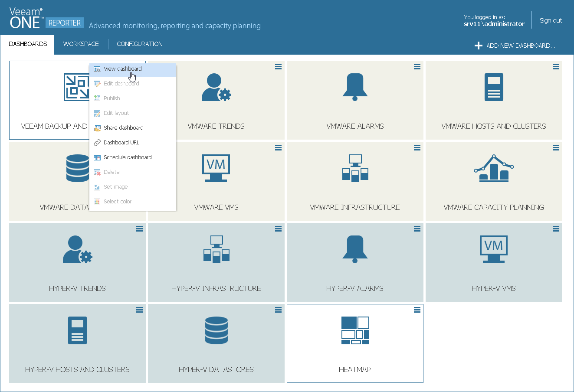Open the hamburger menu on VMware VMs tile
Image resolution: width=574 pixels, height=392 pixels.
click(x=278, y=148)
